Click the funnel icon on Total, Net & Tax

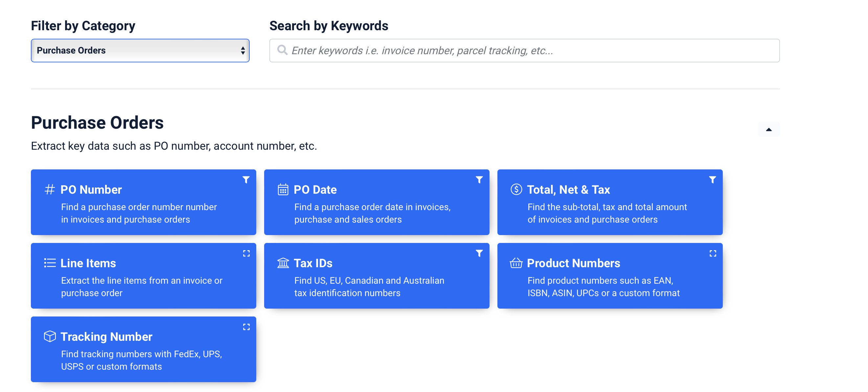(712, 180)
